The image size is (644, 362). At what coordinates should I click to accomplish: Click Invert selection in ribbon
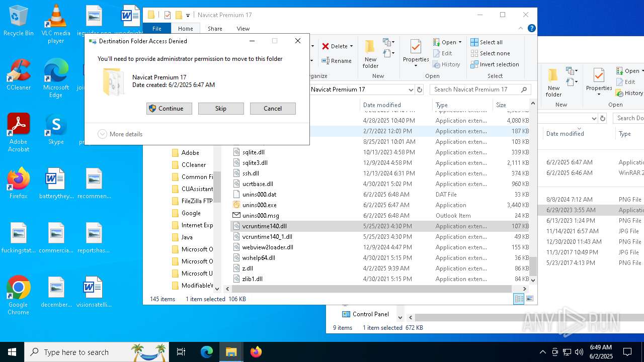pyautogui.click(x=495, y=64)
